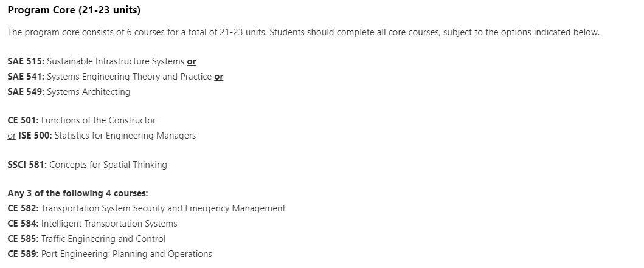Click the SAE 549 course code

tap(26, 92)
